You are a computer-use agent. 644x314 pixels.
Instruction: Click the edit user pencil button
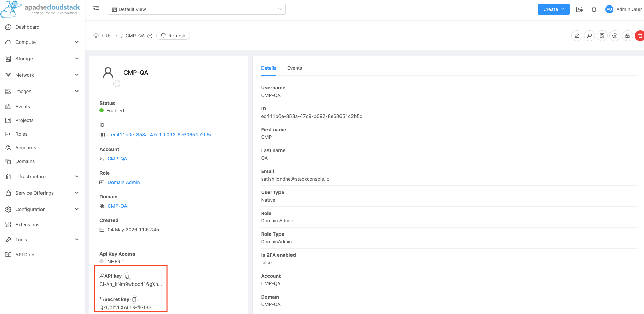pos(577,36)
